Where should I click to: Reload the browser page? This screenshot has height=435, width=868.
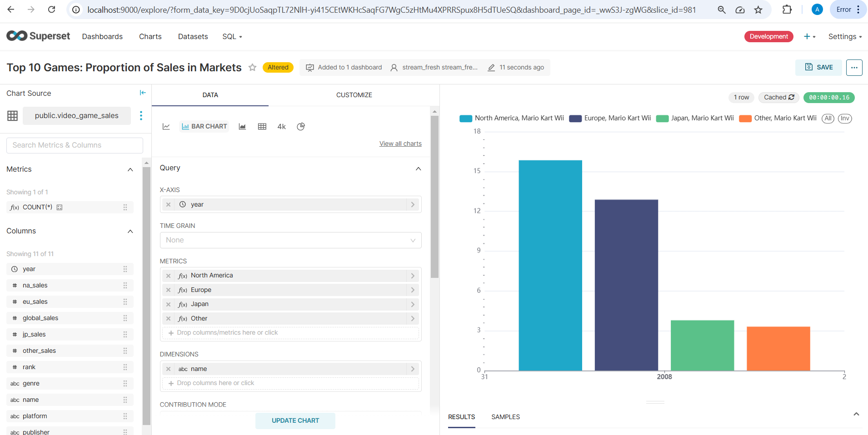click(x=52, y=10)
